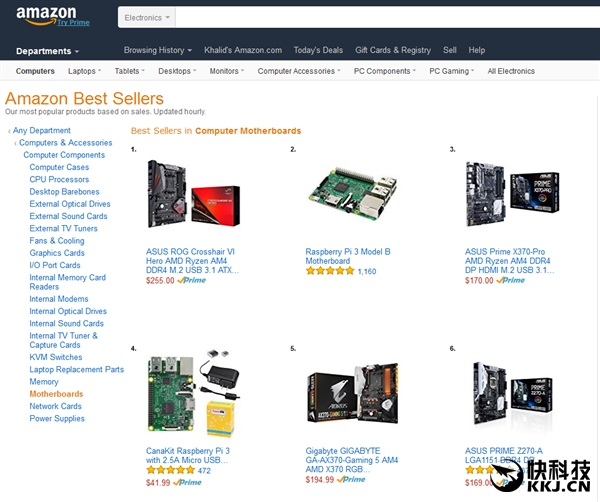Open the Laptops category menu
Image resolution: width=600 pixels, height=502 pixels.
click(x=85, y=71)
